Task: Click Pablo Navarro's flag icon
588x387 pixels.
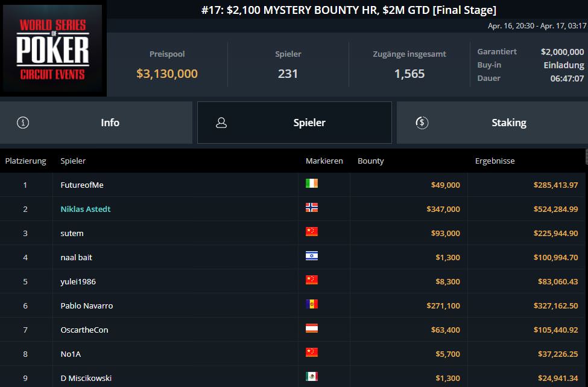Action: click(x=311, y=304)
